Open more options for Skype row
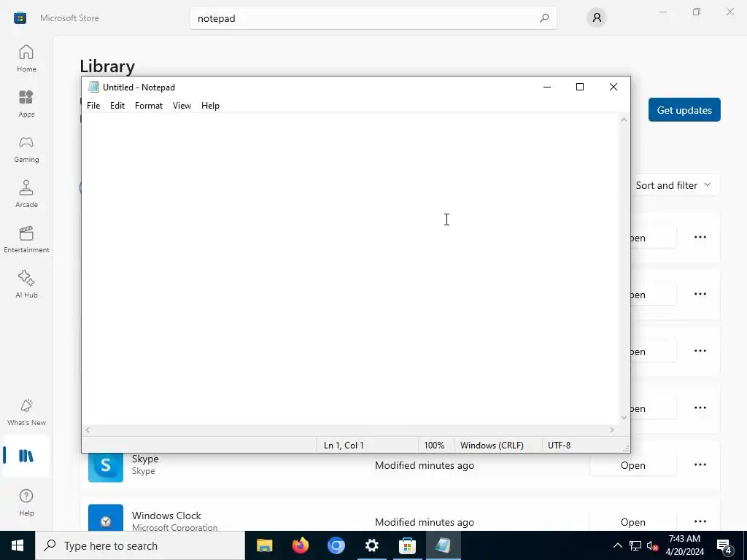This screenshot has height=560, width=747. pos(700,464)
